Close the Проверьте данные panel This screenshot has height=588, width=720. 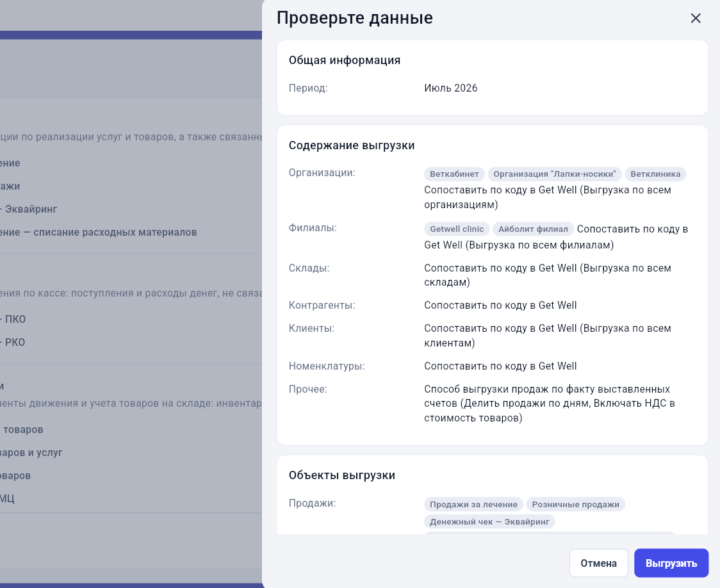[696, 18]
